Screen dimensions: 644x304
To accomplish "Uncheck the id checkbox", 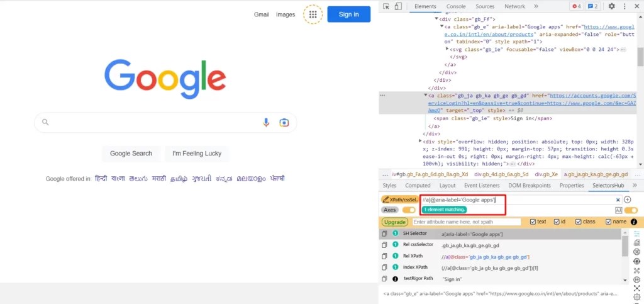I will [557, 222].
